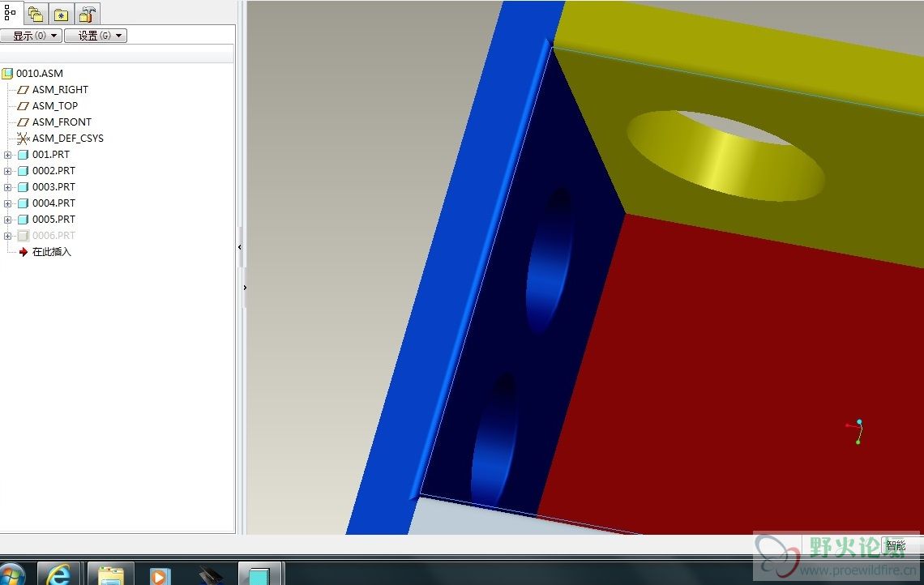The width and height of the screenshot is (924, 585).
Task: Select 0005.PRT in the model tree
Action: 53,219
